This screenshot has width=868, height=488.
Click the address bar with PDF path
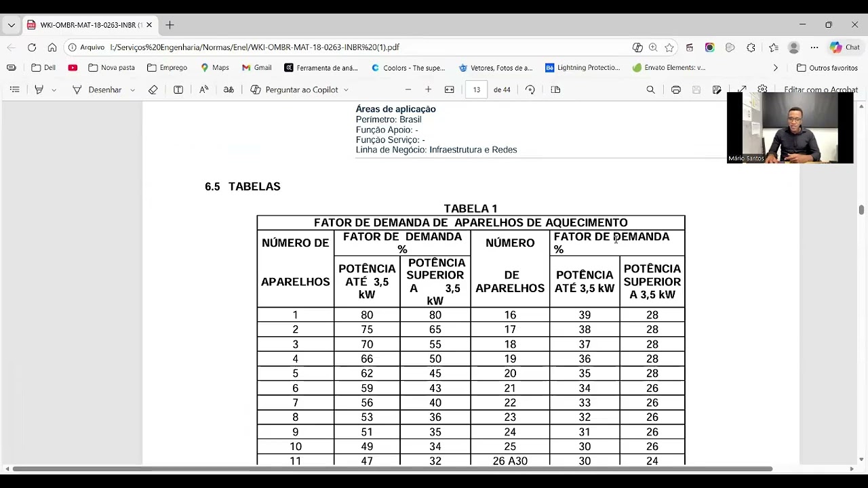254,47
